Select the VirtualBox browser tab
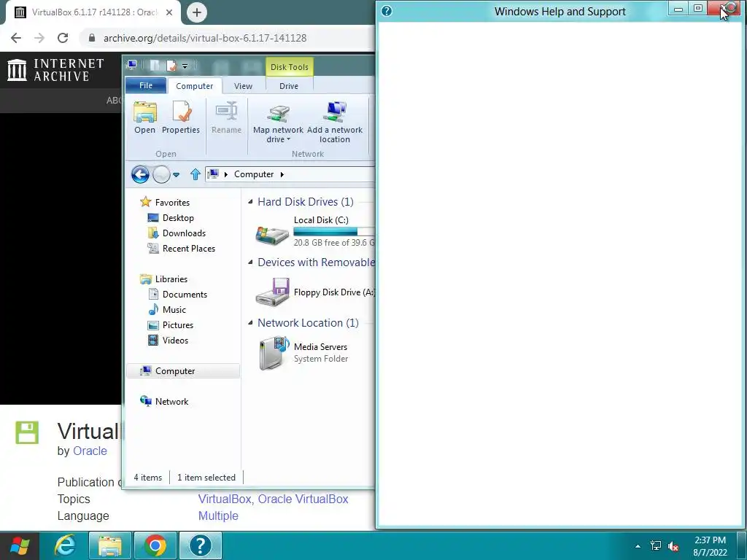Image resolution: width=747 pixels, height=560 pixels. click(93, 12)
